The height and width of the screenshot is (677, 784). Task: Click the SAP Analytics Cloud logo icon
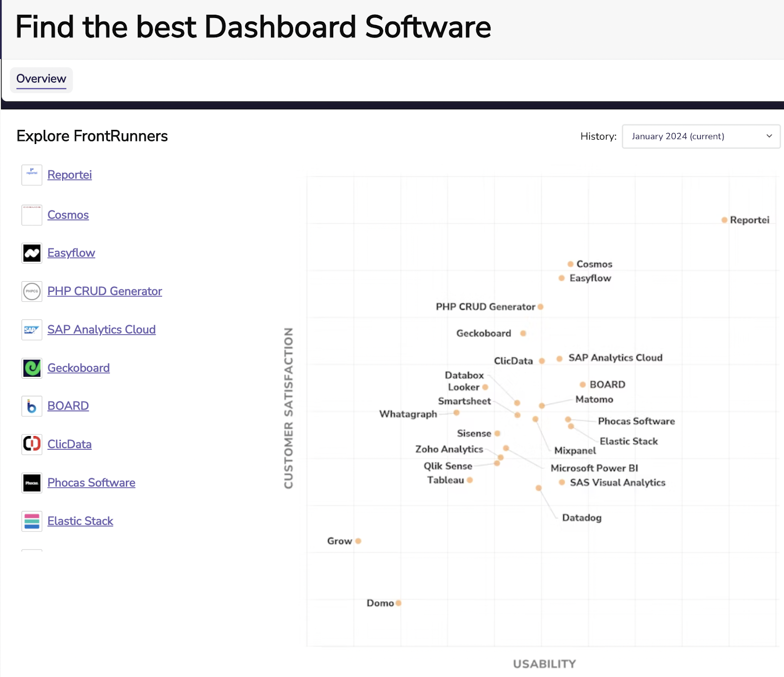click(32, 330)
